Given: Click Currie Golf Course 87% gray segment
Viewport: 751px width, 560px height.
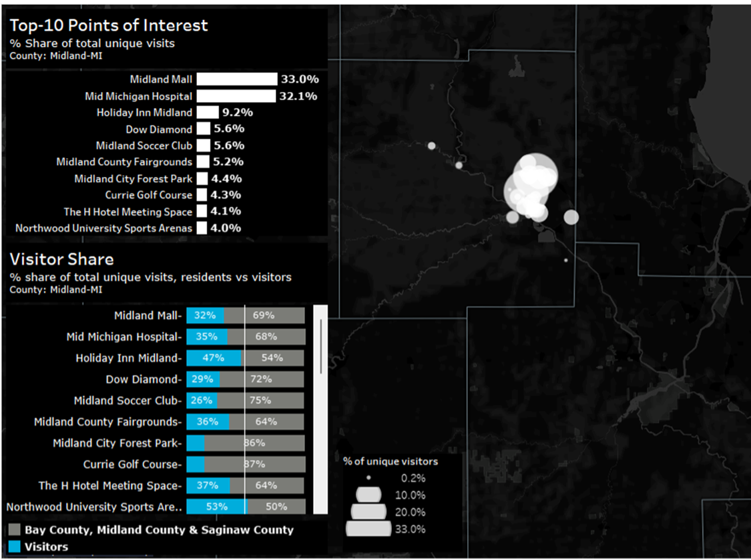Looking at the screenshot, I should pyautogui.click(x=254, y=464).
